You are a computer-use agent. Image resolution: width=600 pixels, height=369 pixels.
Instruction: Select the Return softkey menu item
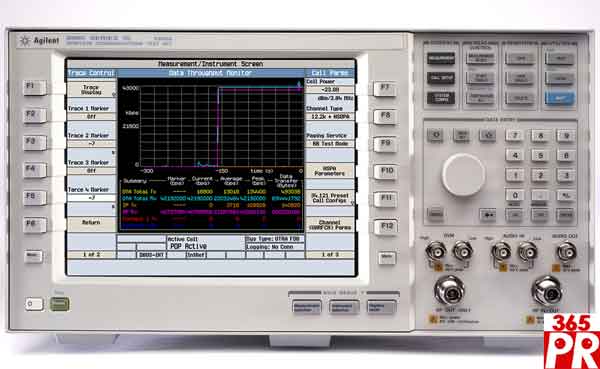tap(91, 222)
